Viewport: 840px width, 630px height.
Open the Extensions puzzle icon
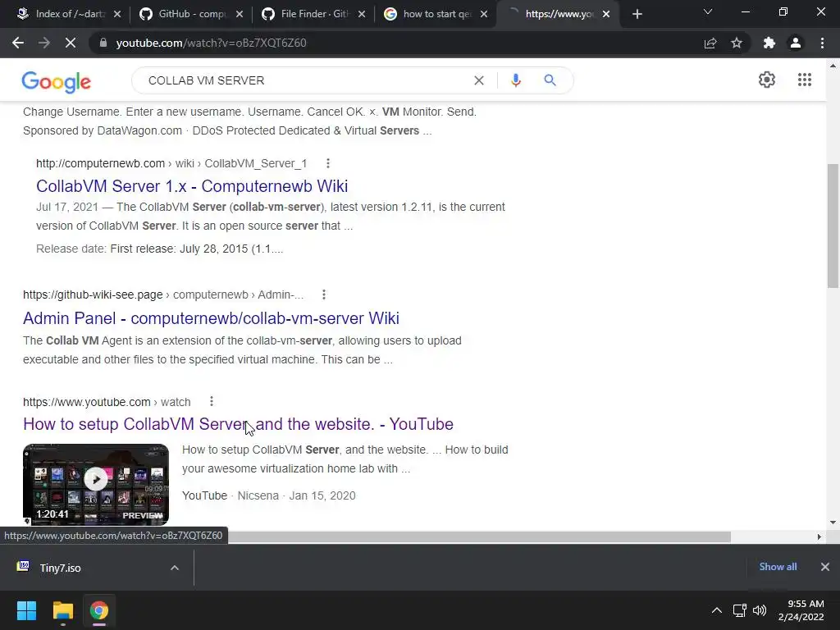pos(769,43)
